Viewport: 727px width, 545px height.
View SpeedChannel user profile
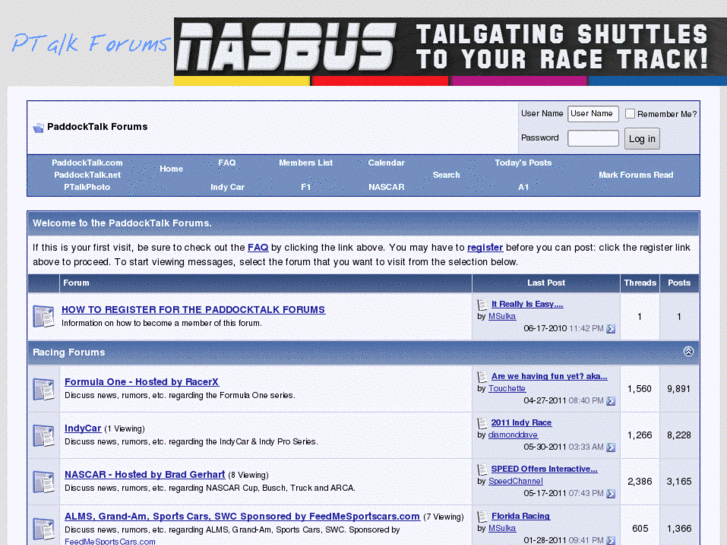click(x=516, y=481)
